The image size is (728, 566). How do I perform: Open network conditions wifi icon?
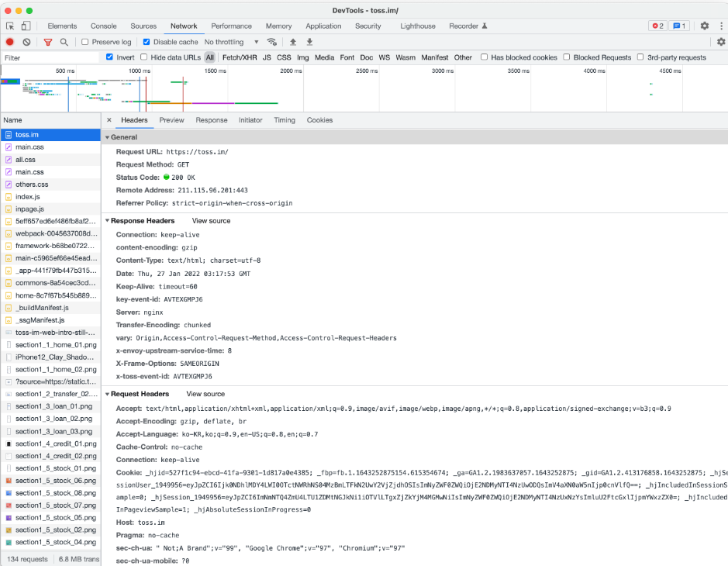[x=272, y=42]
